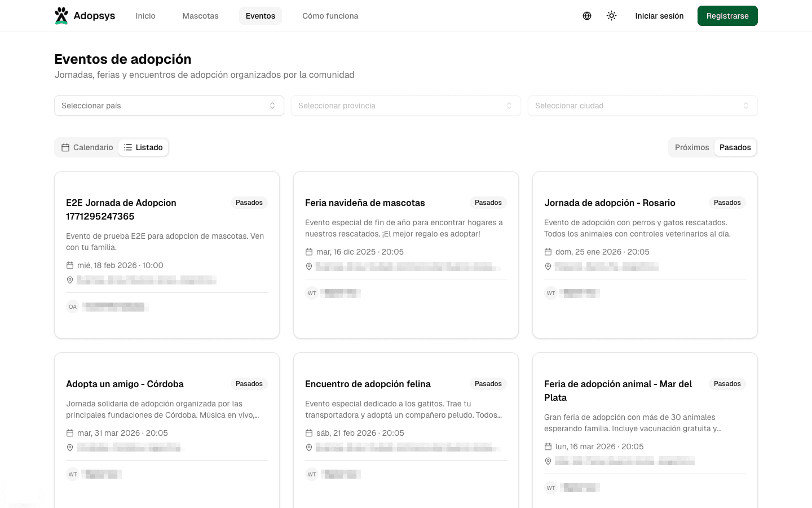Click calendar icon on Feria navideña date

309,252
